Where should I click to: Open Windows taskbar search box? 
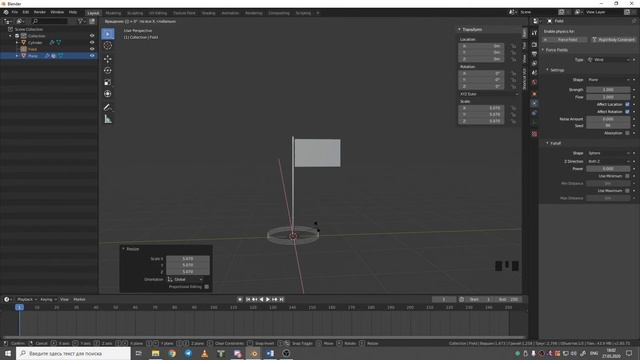point(73,353)
